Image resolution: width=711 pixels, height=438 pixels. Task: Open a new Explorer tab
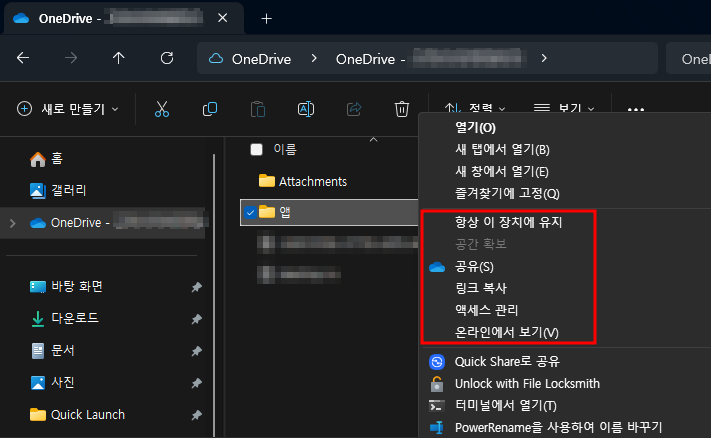267,19
